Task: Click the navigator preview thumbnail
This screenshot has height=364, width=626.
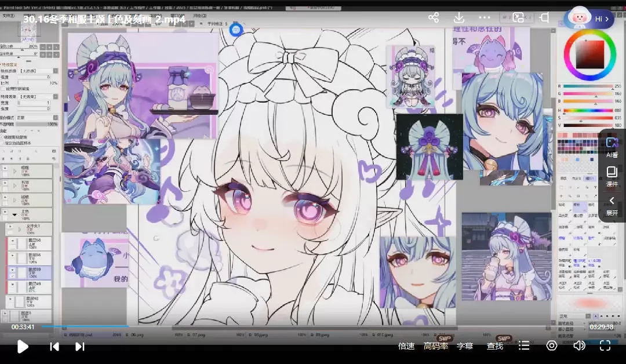Action: coord(29,31)
